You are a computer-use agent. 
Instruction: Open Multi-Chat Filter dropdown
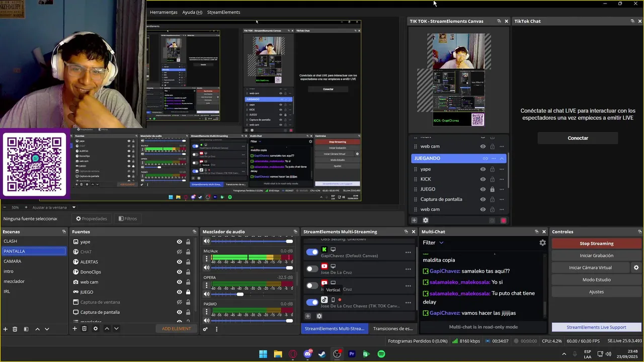(x=433, y=242)
